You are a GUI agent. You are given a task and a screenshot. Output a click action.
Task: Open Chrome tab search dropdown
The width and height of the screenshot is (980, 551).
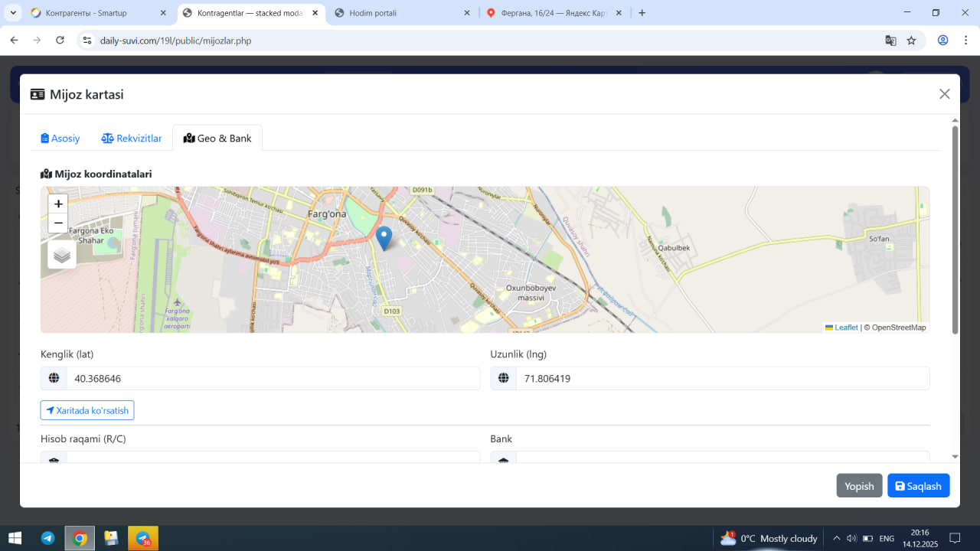(13, 13)
